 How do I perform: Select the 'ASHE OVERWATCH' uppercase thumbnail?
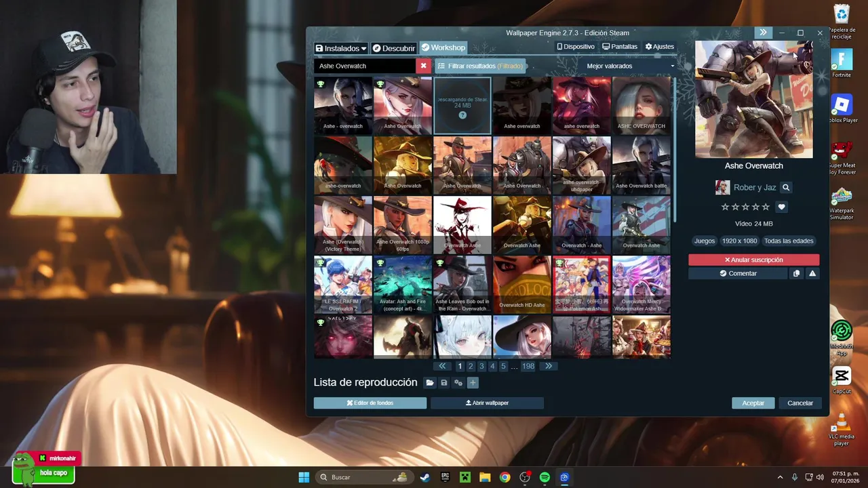(642, 106)
